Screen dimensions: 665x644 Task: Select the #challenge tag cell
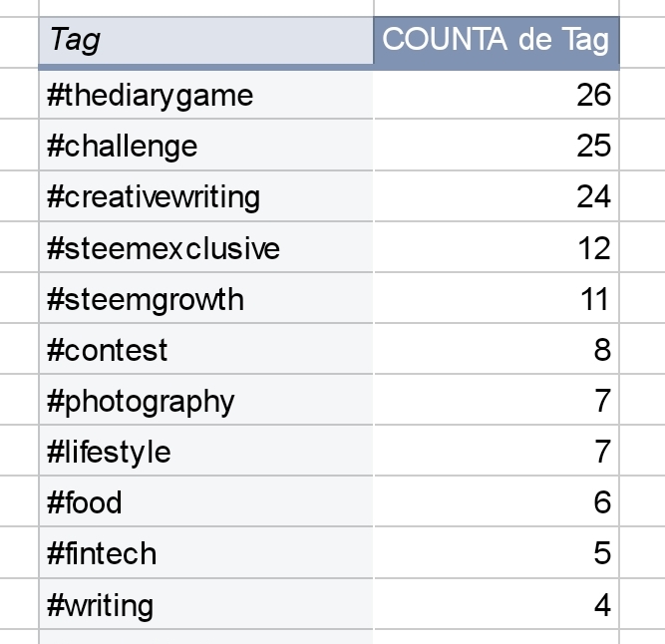pyautogui.click(x=206, y=146)
